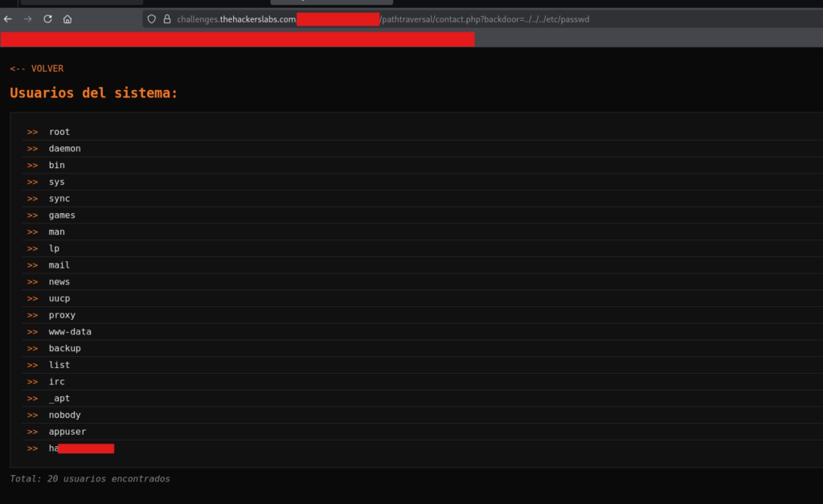Screen dimensions: 823x504
Task: Click the browser back arrow
Action: coord(8,18)
